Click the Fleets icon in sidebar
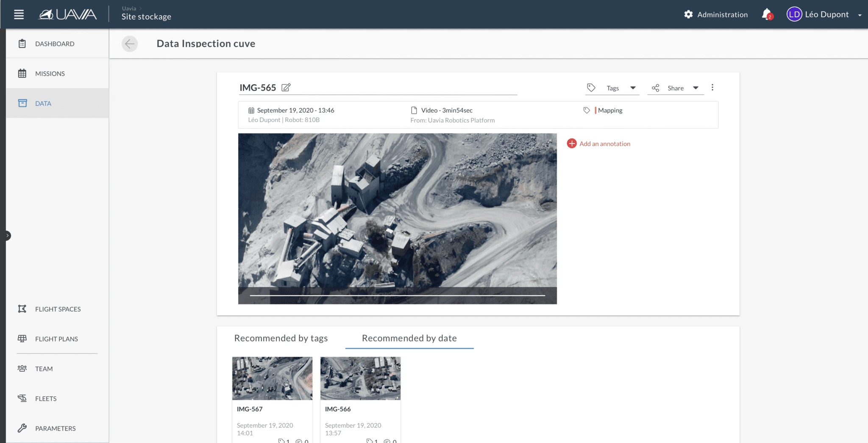This screenshot has width=868, height=443. pyautogui.click(x=22, y=398)
